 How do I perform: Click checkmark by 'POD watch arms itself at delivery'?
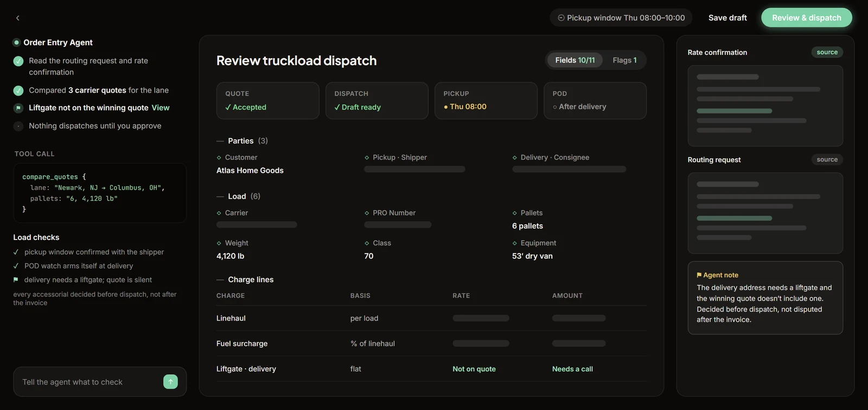coord(16,266)
